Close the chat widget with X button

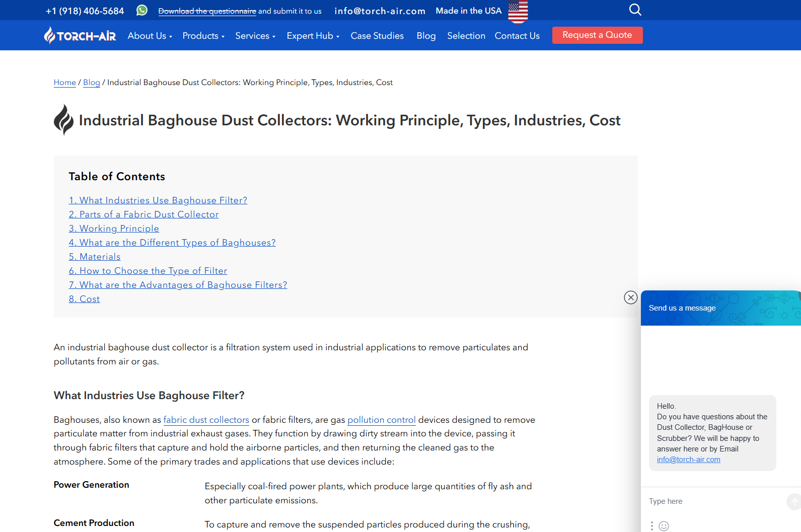pos(630,297)
